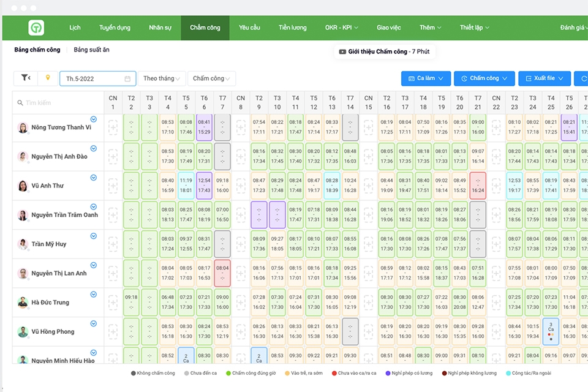Click avatar of Vũ Hồng Phong
Screen dimensions: 588x392
pos(23,331)
